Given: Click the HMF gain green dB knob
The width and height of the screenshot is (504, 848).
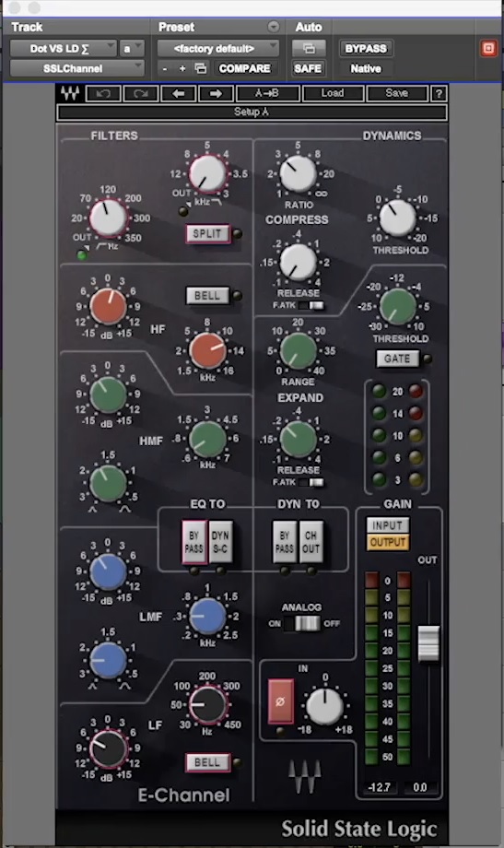Looking at the screenshot, I should coord(108,395).
